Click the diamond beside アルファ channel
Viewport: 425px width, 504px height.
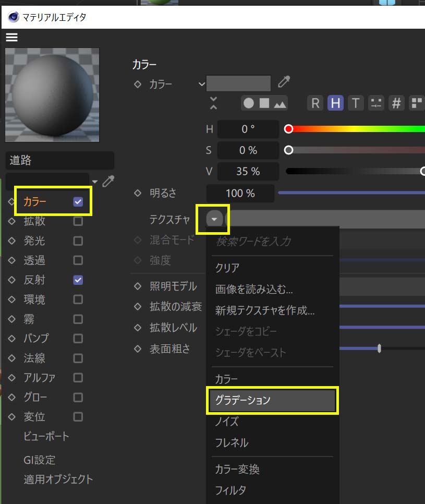[x=11, y=378]
